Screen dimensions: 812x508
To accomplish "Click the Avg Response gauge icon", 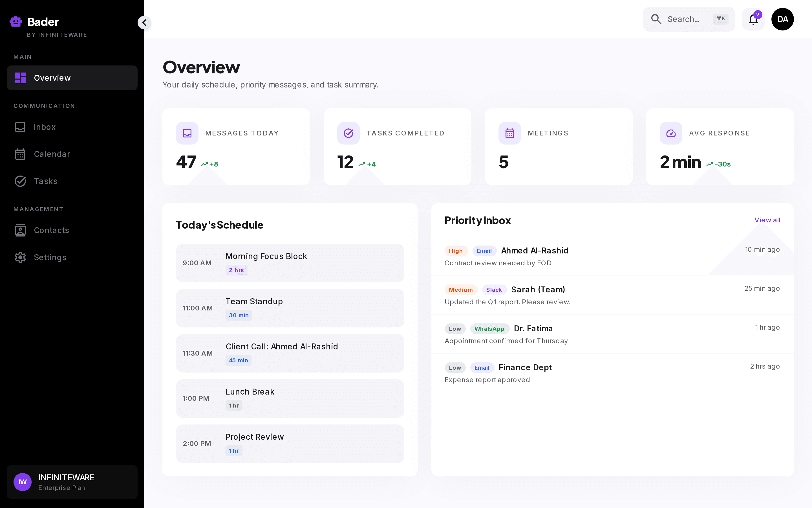I will [671, 133].
